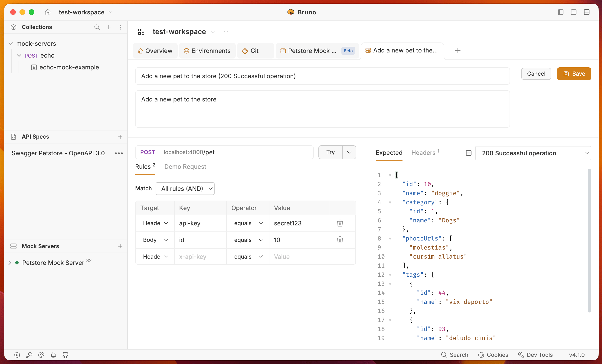This screenshot has height=364, width=602.
Task: Open notifications bell
Action: [53, 355]
